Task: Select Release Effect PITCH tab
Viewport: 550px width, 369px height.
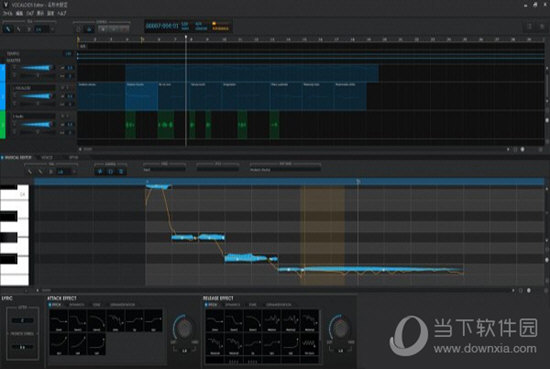Action: coord(211,305)
